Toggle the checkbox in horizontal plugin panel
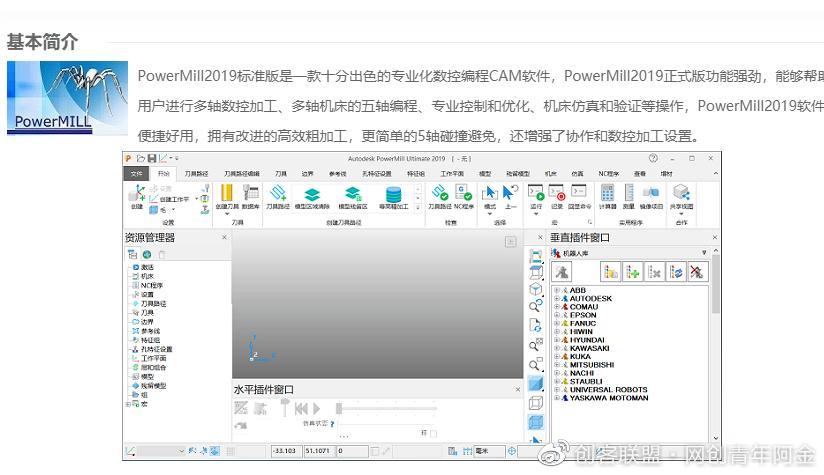This screenshot has width=824, height=475. coord(434,433)
